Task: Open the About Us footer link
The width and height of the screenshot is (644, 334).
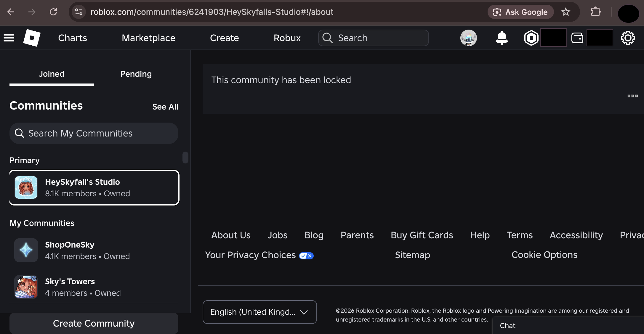Action: coord(231,235)
